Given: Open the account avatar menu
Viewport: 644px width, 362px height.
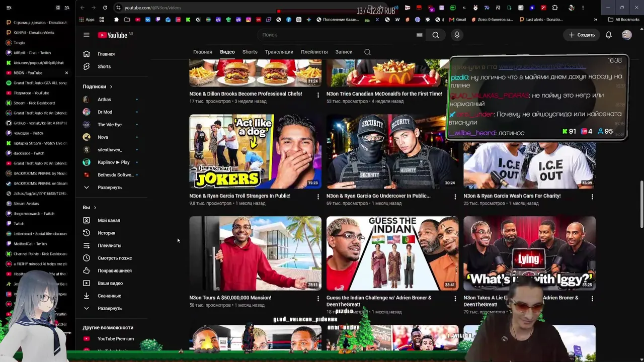Looking at the screenshot, I should 626,35.
